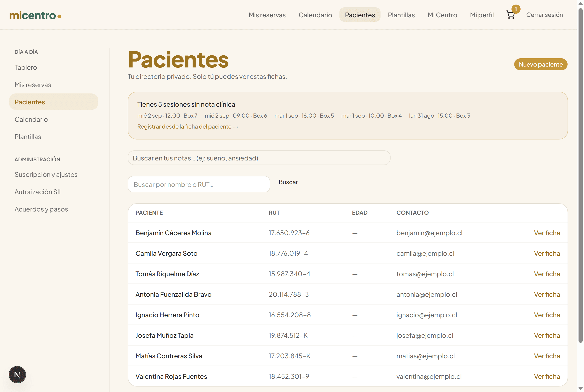Open Ver ficha for Camila Vergara Soto
584x392 pixels.
coord(547,253)
